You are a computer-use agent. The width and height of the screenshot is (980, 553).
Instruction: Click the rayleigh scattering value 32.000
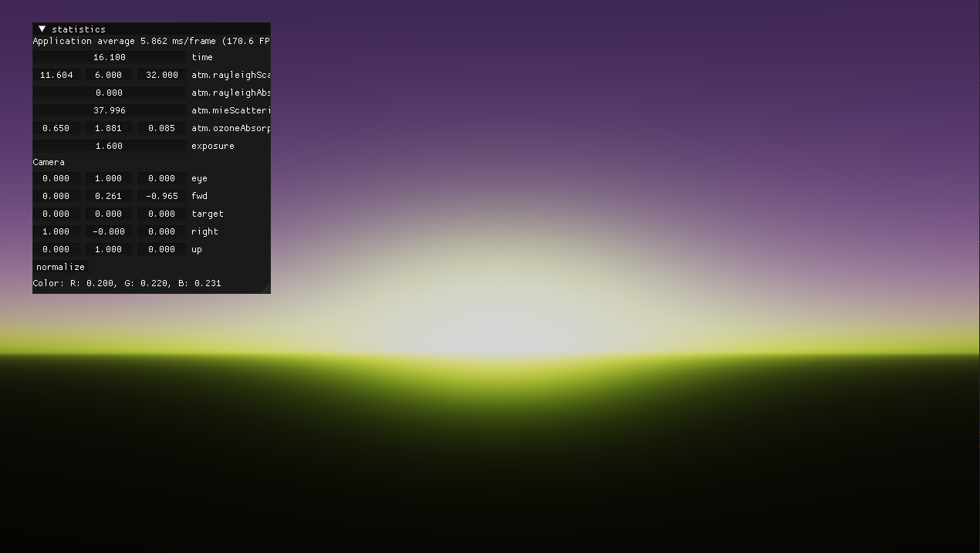click(x=162, y=75)
